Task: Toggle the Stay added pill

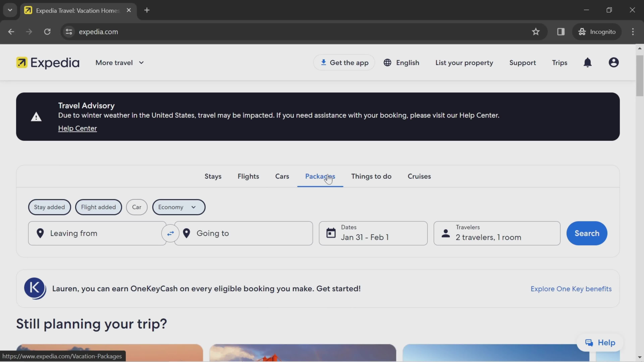Action: pos(49,207)
